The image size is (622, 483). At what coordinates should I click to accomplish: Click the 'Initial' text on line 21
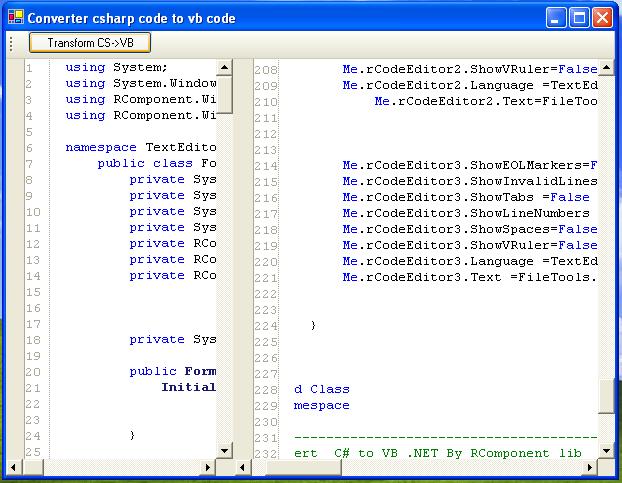click(188, 387)
